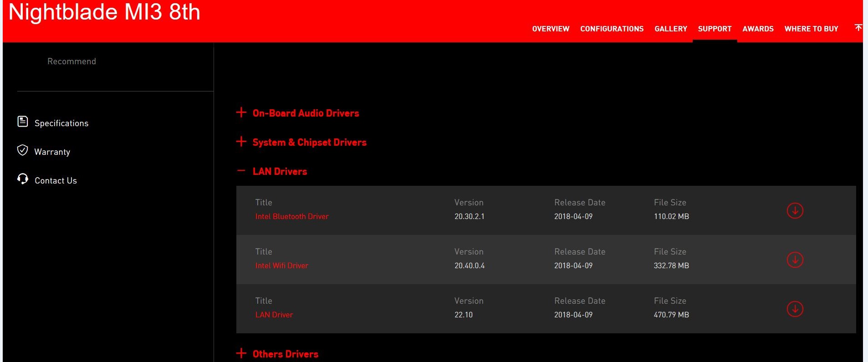
Task: Switch to the Gallery tab
Action: coord(671,29)
